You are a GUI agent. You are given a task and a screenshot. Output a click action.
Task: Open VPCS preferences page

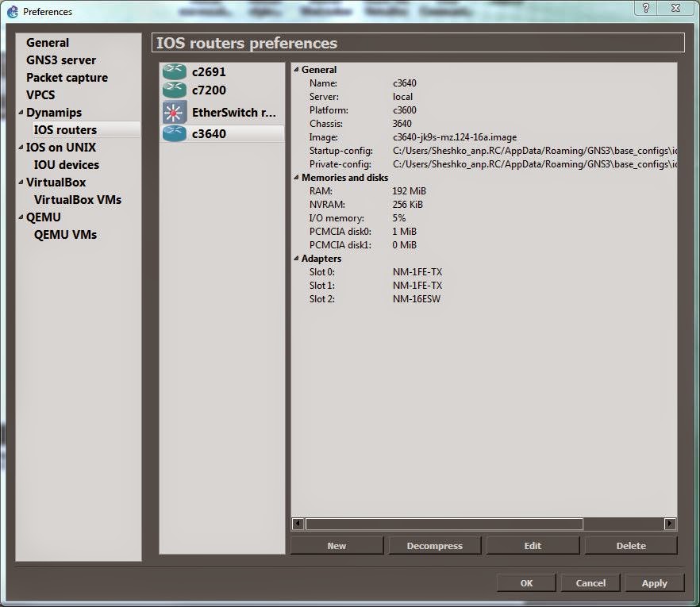pyautogui.click(x=40, y=95)
